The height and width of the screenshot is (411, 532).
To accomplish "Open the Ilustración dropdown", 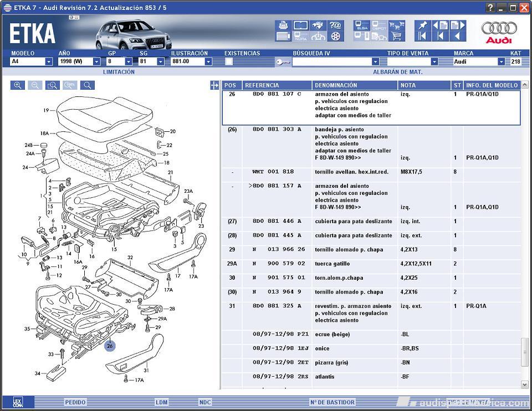I will click(208, 61).
